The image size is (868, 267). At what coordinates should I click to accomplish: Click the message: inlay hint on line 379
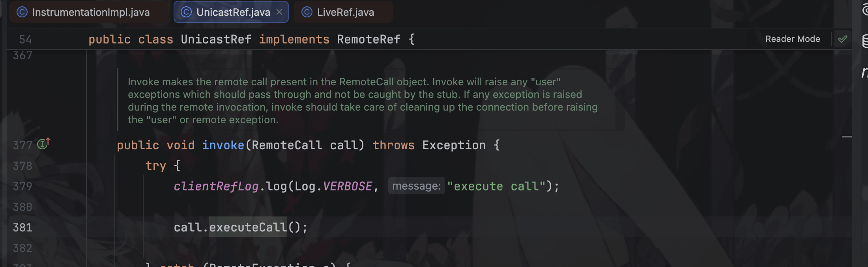coord(416,186)
